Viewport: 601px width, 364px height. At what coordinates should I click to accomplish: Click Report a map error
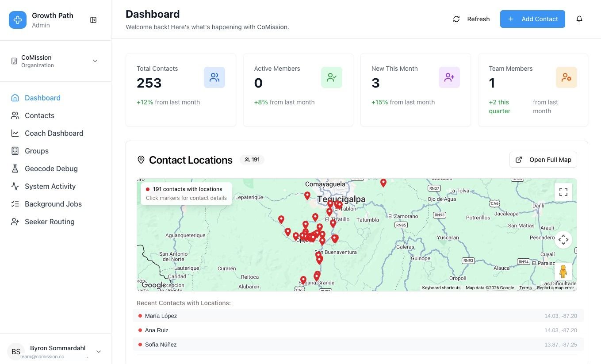point(555,288)
